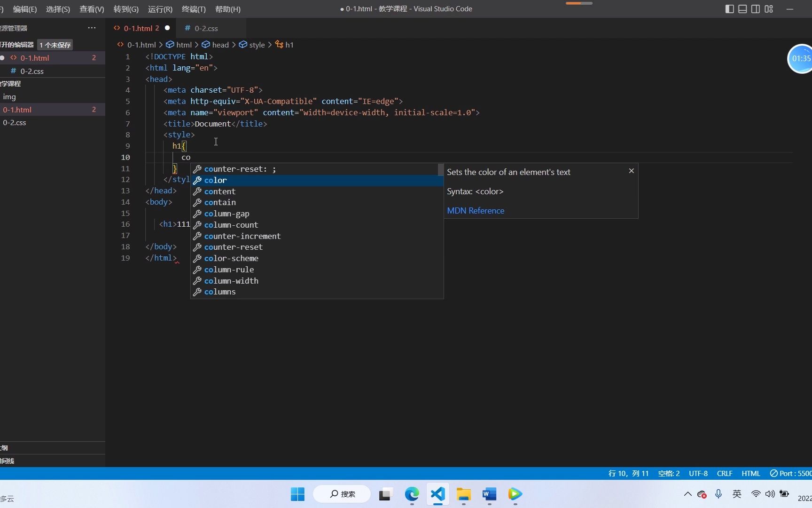Expand the timeline section at sidebar bottom
The width and height of the screenshot is (812, 508).
coord(53,461)
